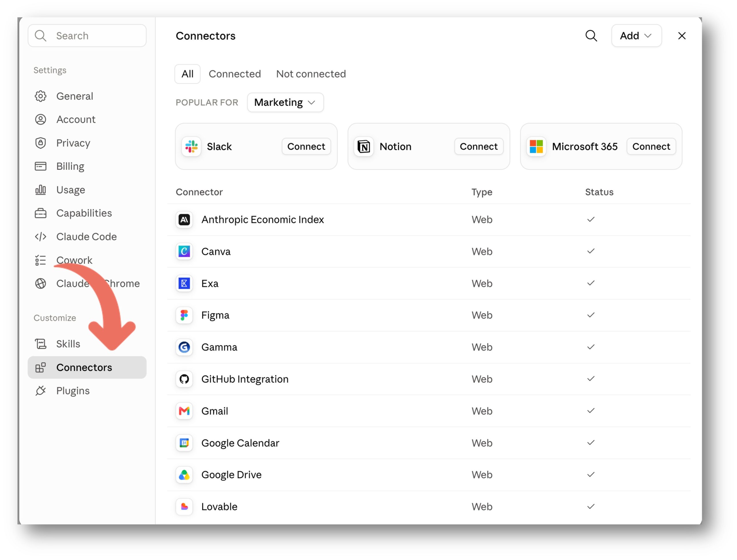Open the Usage section

[87, 190]
